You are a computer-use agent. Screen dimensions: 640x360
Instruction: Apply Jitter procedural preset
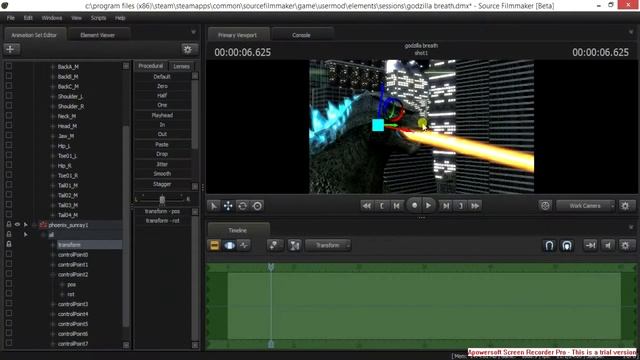coord(162,164)
